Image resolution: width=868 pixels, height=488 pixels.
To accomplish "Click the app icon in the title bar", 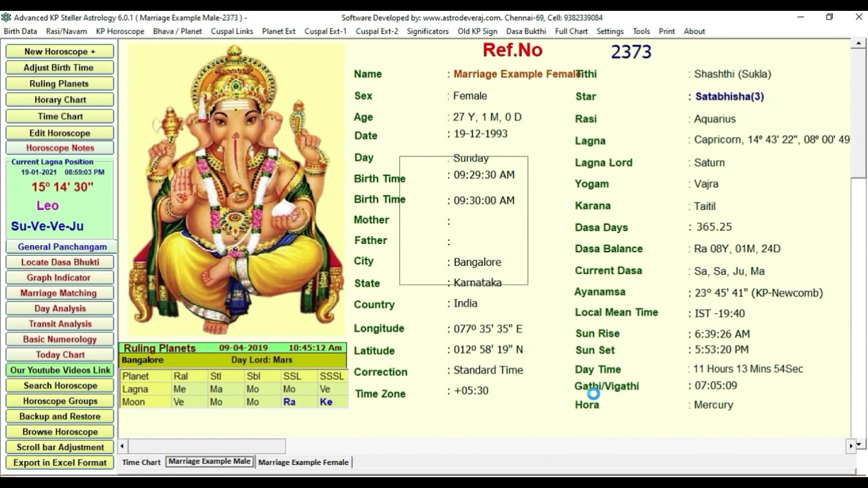I will tap(6, 18).
